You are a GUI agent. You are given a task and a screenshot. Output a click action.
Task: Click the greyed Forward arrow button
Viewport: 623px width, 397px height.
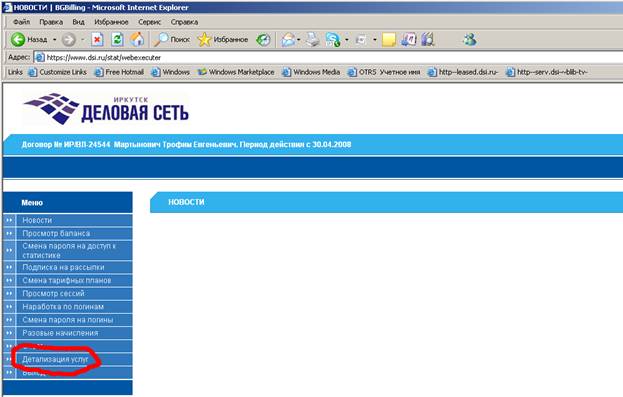pos(69,40)
